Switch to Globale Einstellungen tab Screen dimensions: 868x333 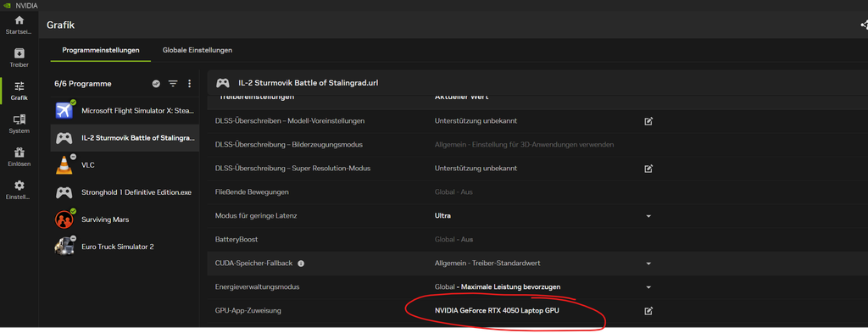click(x=197, y=50)
